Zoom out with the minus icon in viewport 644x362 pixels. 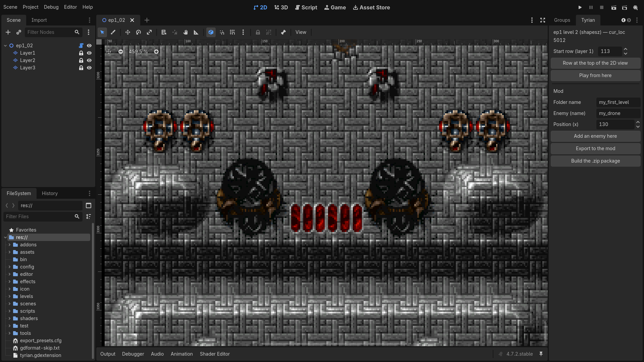pyautogui.click(x=121, y=52)
